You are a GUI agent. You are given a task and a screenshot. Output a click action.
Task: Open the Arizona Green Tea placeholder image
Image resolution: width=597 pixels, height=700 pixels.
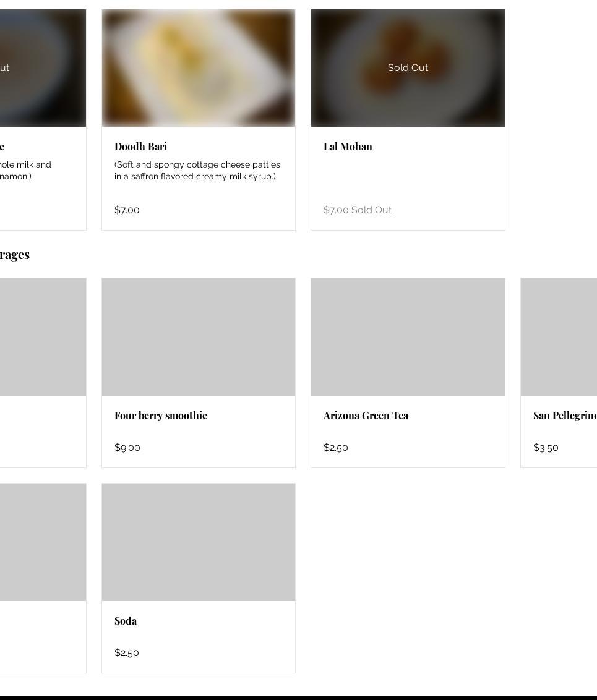tap(408, 336)
